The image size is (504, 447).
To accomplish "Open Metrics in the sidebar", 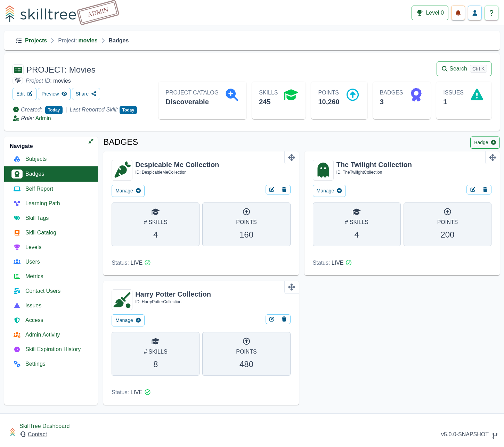I will [x=51, y=276].
